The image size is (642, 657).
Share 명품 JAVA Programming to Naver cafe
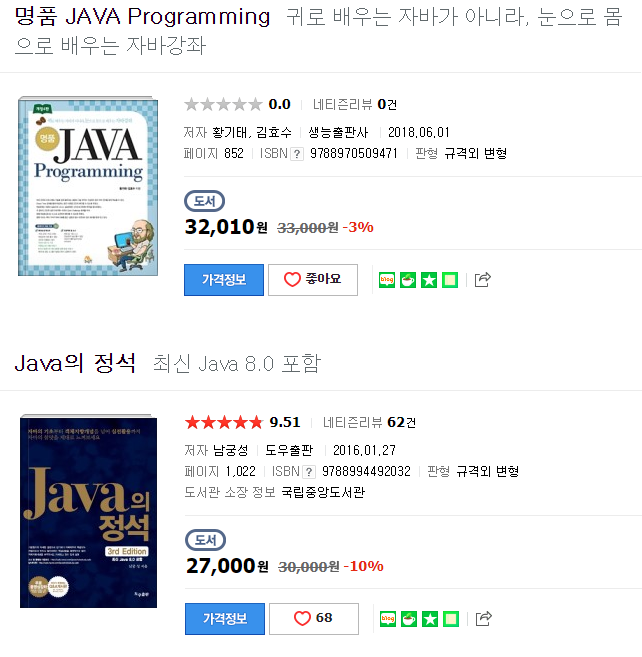pos(408,280)
